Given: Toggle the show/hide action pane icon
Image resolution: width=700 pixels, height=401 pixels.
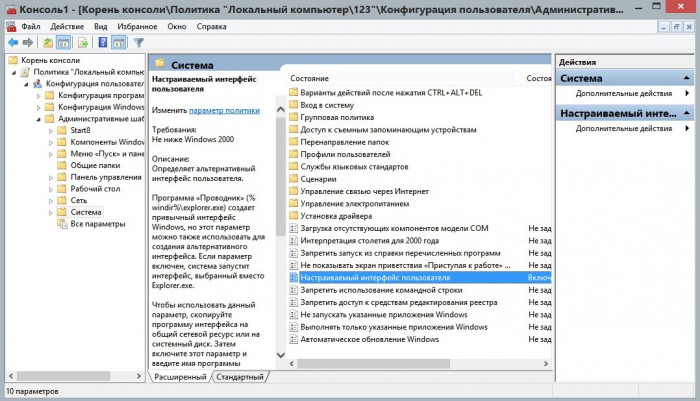Looking at the screenshot, I should point(119,42).
